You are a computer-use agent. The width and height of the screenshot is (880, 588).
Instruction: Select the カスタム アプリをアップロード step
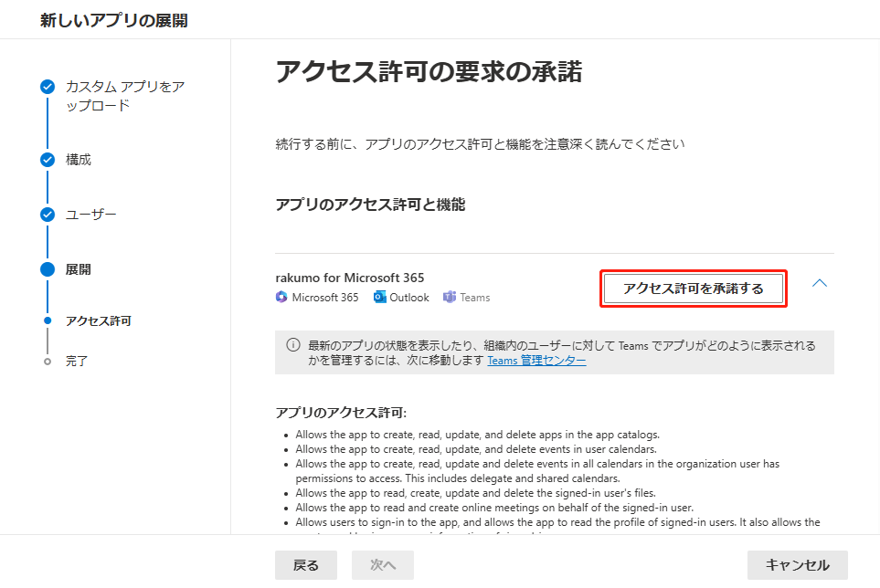125,96
